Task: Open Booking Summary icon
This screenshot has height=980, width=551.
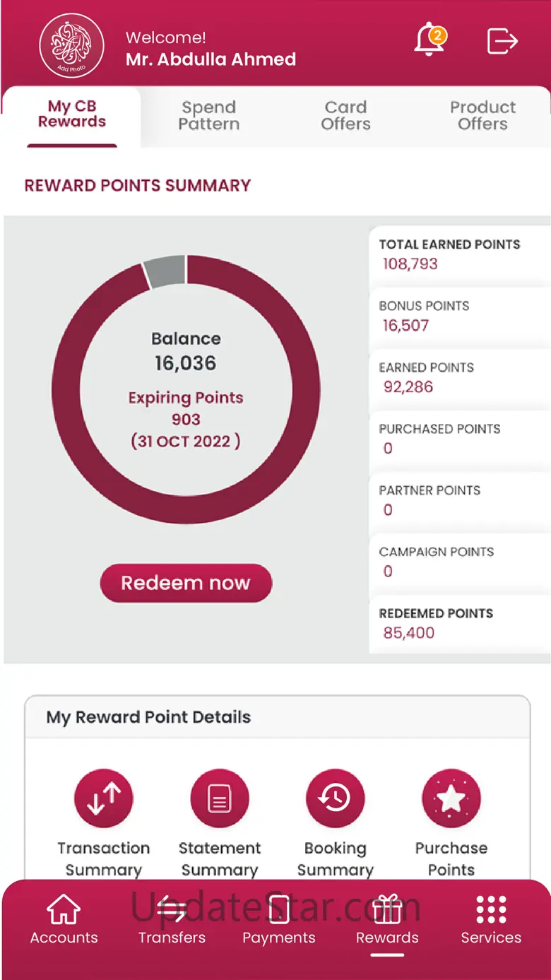Action: [336, 798]
